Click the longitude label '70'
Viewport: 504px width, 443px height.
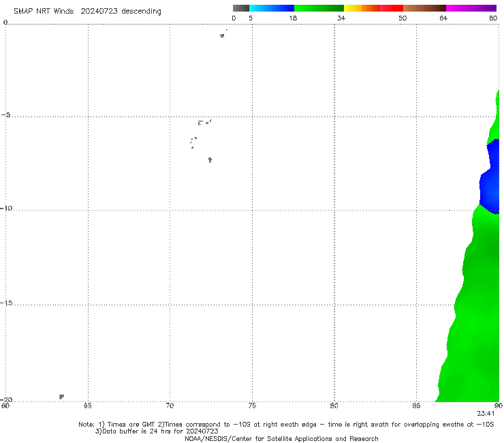coord(170,406)
